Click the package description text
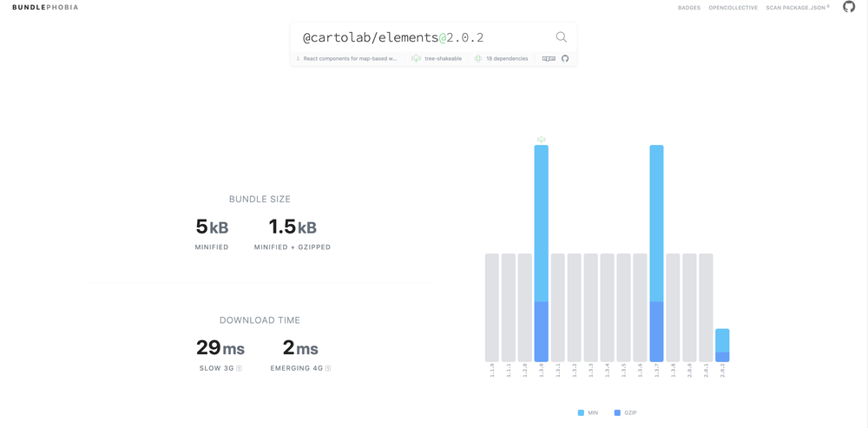This screenshot has width=868, height=428. [x=350, y=58]
